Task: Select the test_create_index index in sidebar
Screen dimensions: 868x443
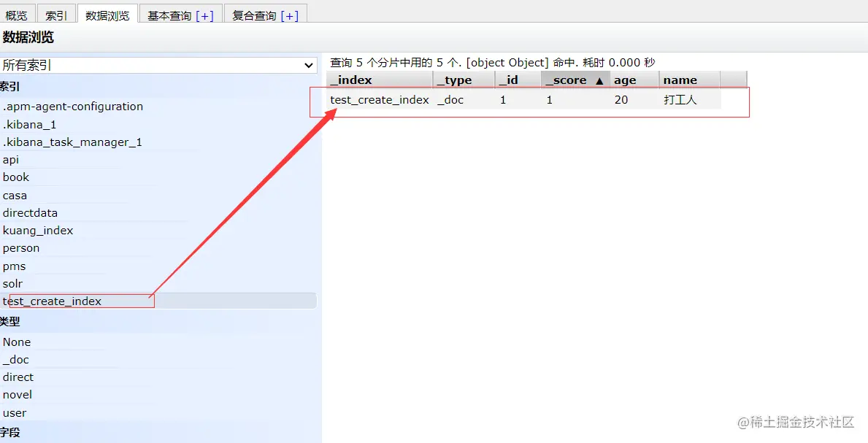Action: coord(158,301)
